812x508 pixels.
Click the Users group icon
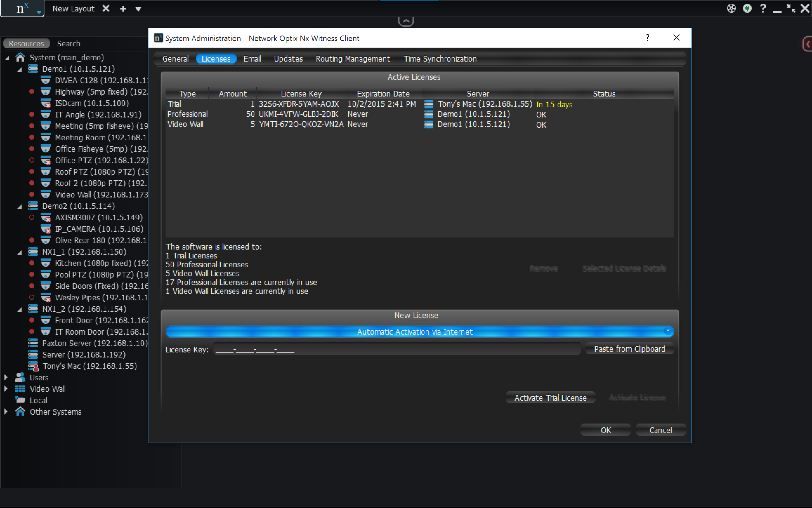coord(20,377)
